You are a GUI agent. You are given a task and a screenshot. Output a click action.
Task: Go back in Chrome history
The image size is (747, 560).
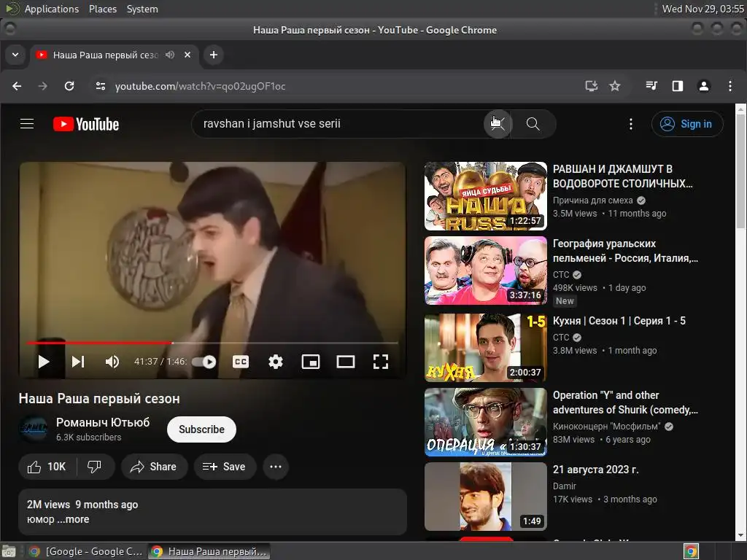pos(18,86)
